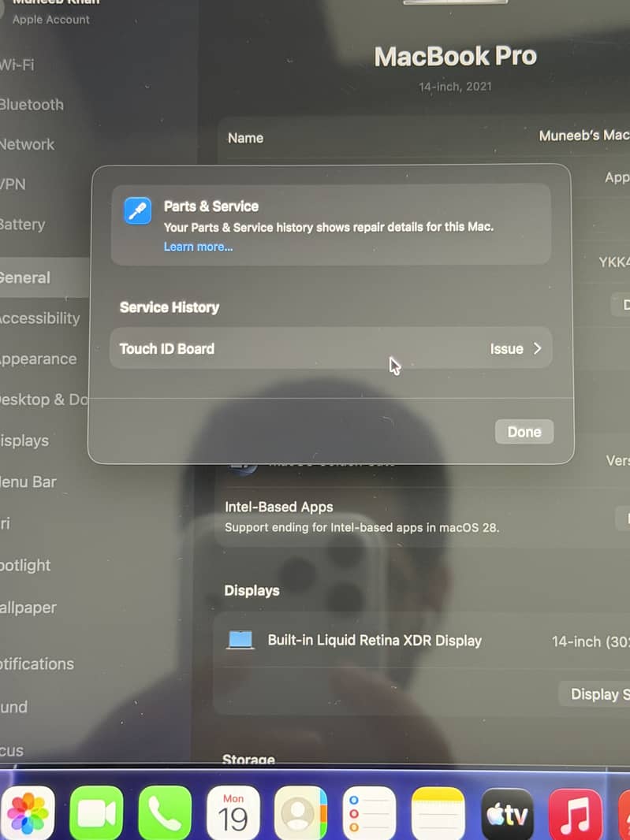Click the Parts & Service screwdriver icon
Screen dimensions: 630x840
click(137, 210)
